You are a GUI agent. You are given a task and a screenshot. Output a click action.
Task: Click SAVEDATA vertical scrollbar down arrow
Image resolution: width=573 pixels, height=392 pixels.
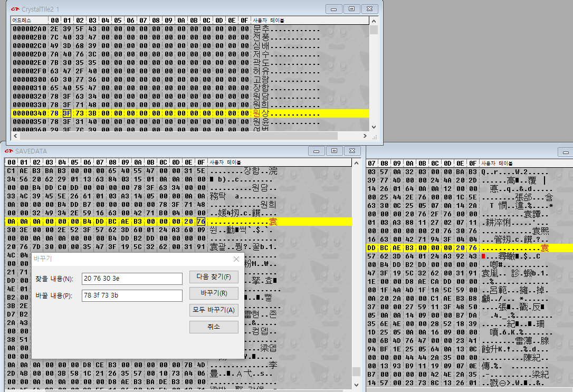coord(356,385)
